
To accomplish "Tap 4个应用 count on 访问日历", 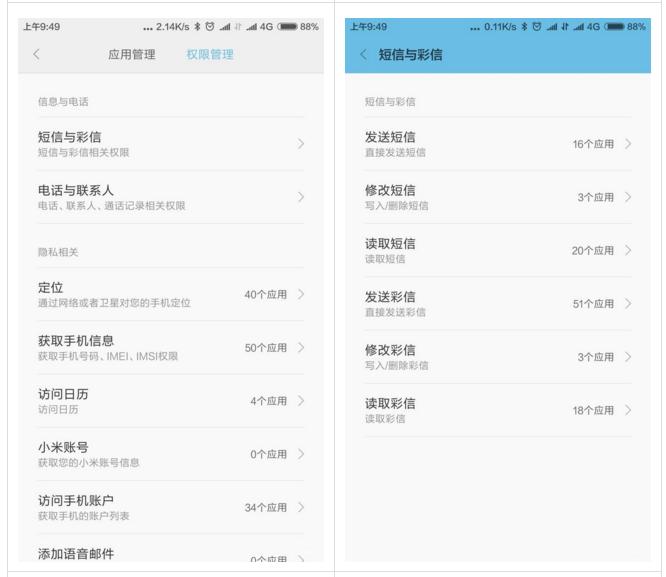I will point(268,401).
